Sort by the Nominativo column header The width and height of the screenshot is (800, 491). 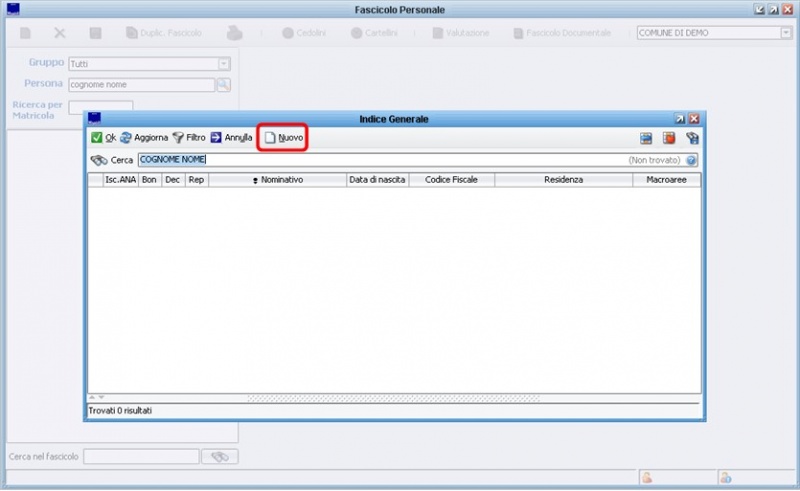point(278,180)
